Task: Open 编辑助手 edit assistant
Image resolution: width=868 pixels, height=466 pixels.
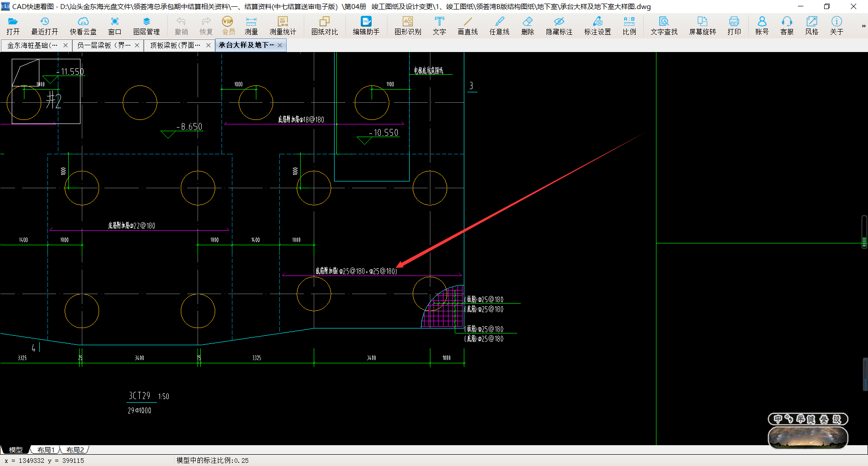Action: [x=366, y=26]
